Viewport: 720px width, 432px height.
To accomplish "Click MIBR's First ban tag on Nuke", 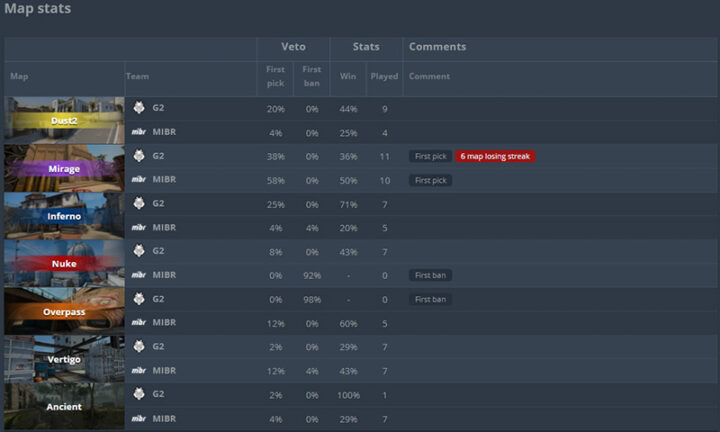I will 430,275.
